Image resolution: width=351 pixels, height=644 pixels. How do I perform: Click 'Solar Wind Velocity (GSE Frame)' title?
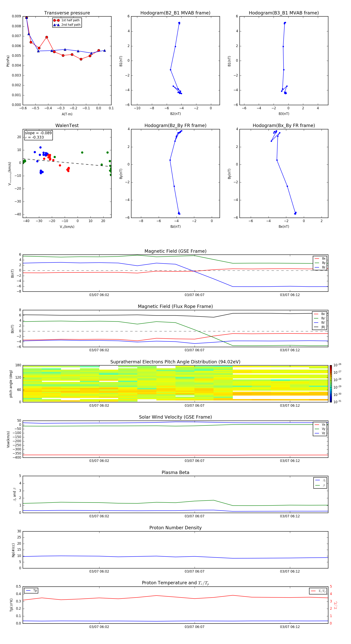pyautogui.click(x=175, y=417)
